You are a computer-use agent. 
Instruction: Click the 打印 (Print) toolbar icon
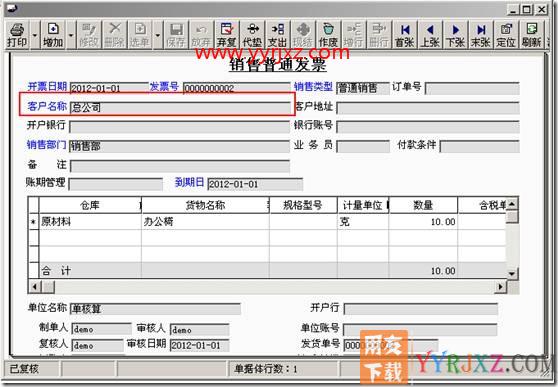coord(17,35)
